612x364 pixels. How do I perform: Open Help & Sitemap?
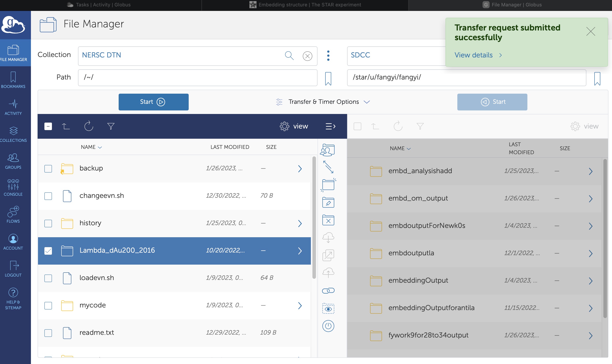click(13, 299)
